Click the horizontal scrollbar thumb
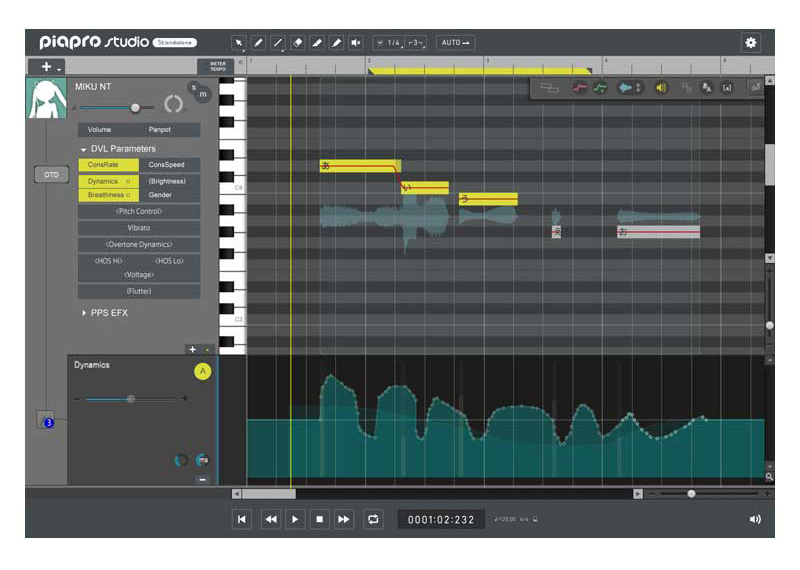Screen dimensions: 800x570 (269, 494)
